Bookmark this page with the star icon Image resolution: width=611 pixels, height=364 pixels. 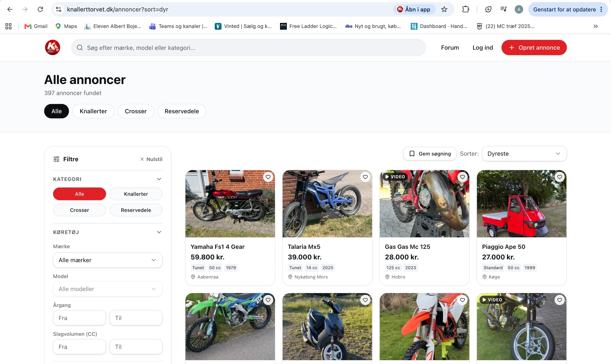pos(444,10)
